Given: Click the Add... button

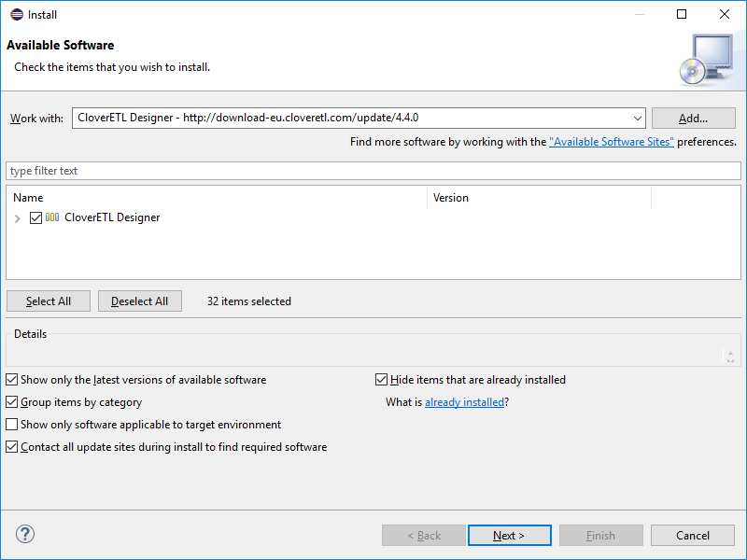Looking at the screenshot, I should click(x=694, y=119).
